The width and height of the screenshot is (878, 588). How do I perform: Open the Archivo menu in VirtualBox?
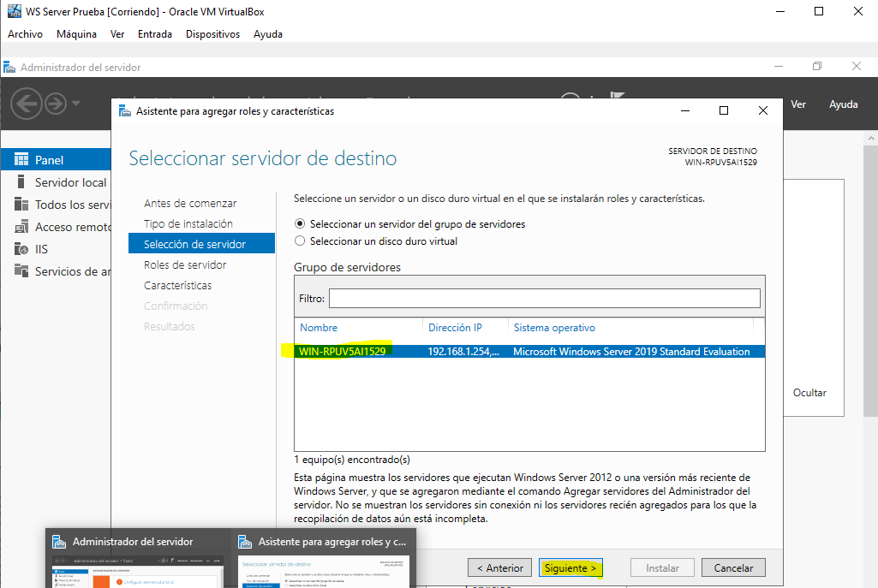25,34
